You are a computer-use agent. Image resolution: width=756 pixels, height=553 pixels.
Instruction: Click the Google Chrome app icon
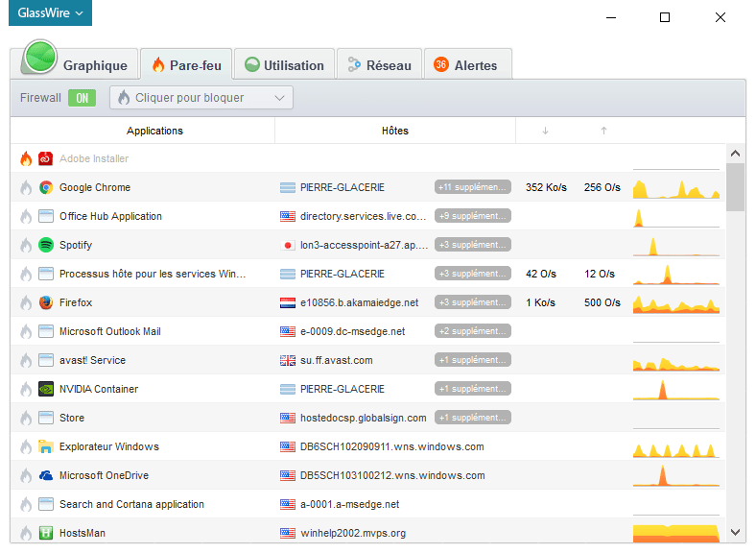point(46,187)
